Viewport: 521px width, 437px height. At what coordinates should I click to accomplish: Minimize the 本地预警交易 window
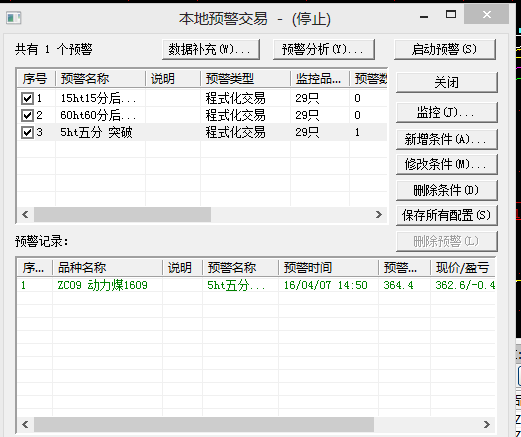click(424, 16)
